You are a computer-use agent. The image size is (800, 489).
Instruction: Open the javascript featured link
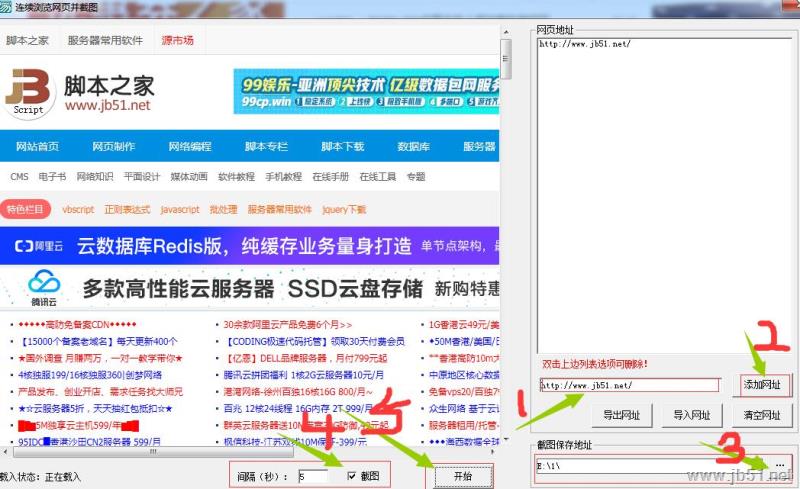pyautogui.click(x=180, y=209)
